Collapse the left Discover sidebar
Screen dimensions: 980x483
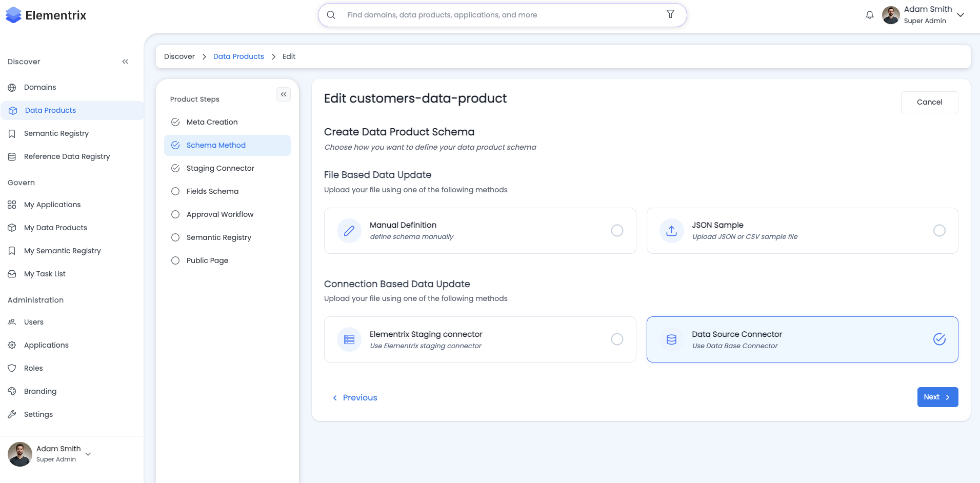click(125, 62)
